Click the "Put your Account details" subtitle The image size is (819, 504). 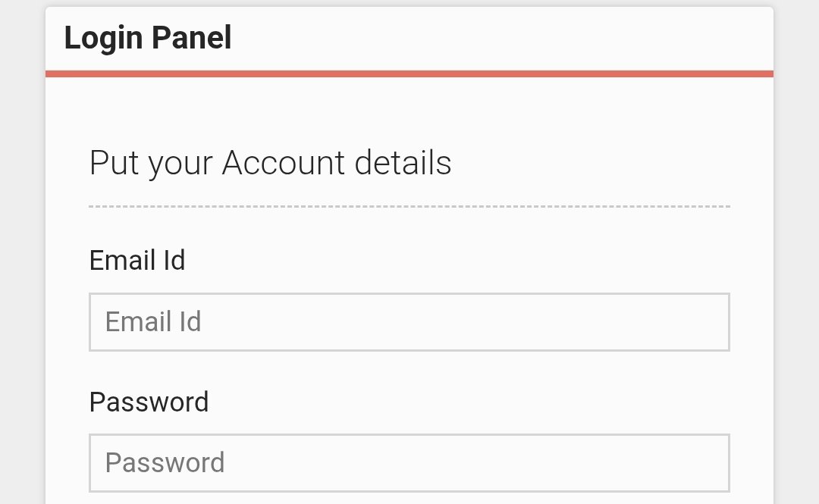[270, 163]
